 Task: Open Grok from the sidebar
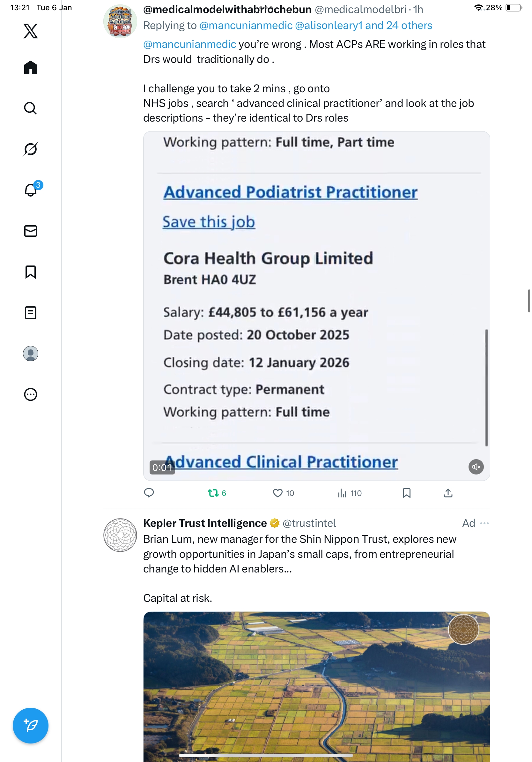(x=31, y=149)
